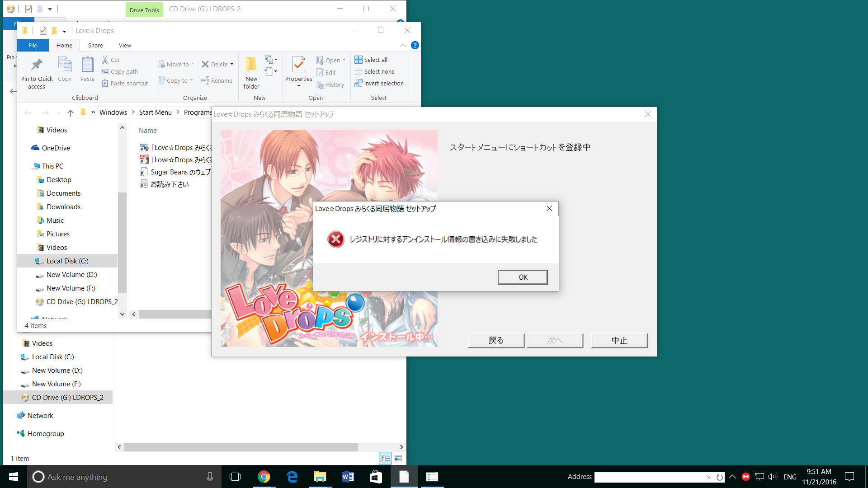Click the Start Menu breadcrumb in the address bar
868x488 pixels.
point(155,113)
